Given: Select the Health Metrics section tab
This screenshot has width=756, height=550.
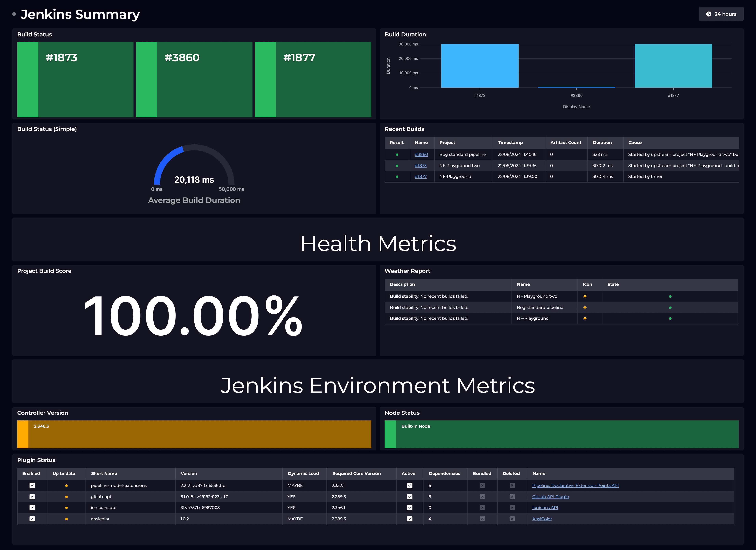Looking at the screenshot, I should pyautogui.click(x=378, y=243).
